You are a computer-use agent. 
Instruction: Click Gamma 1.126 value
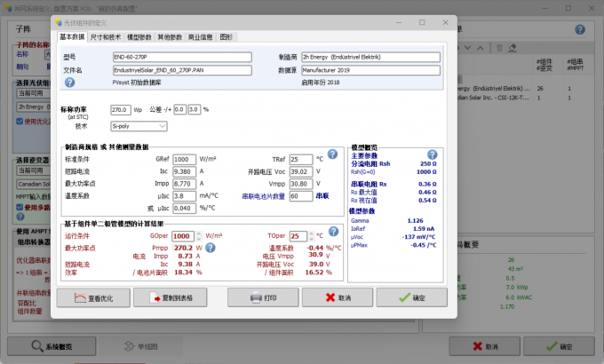point(416,221)
